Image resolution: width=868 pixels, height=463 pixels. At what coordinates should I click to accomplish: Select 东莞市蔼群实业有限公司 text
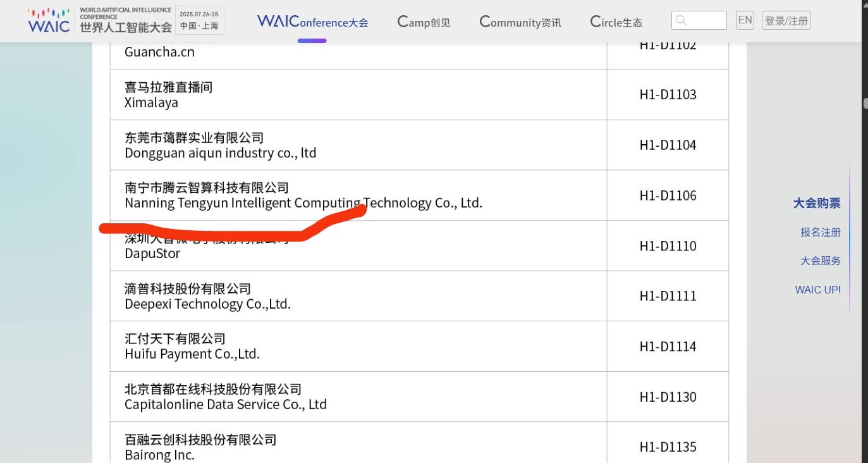click(194, 138)
